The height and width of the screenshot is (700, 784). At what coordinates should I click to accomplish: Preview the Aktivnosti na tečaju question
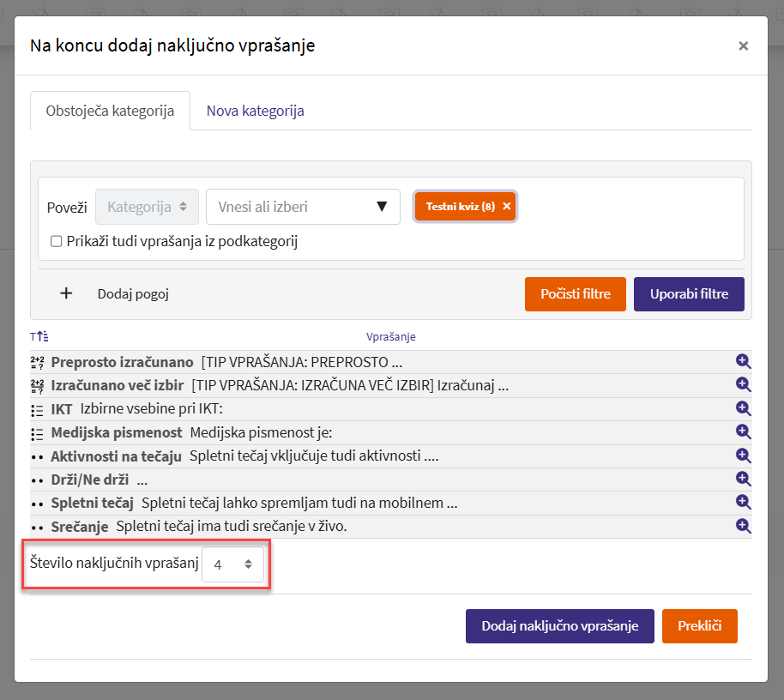[743, 456]
